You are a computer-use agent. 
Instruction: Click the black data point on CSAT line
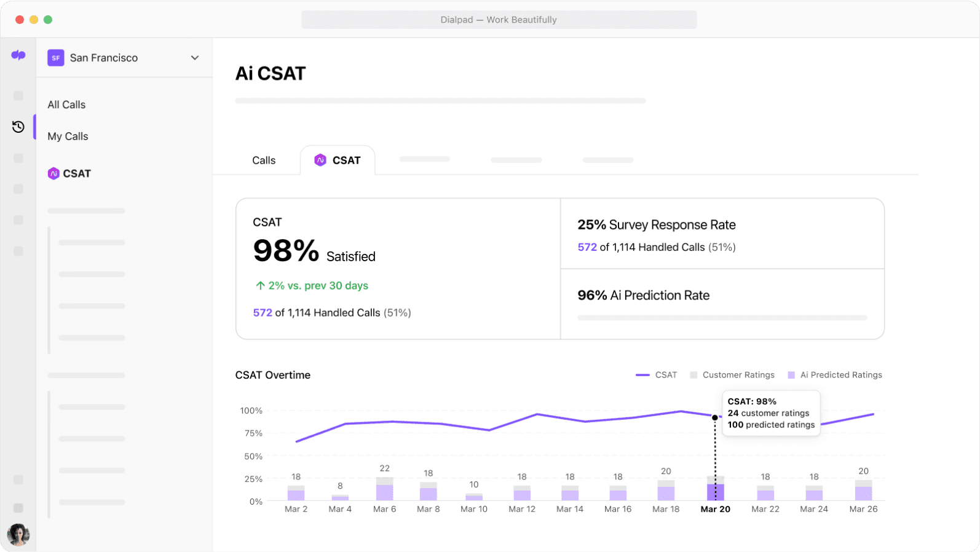714,417
